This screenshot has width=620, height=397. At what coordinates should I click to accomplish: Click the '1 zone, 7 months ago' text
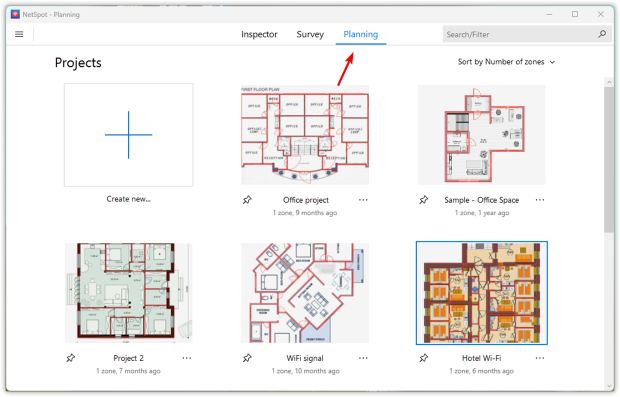point(129,371)
